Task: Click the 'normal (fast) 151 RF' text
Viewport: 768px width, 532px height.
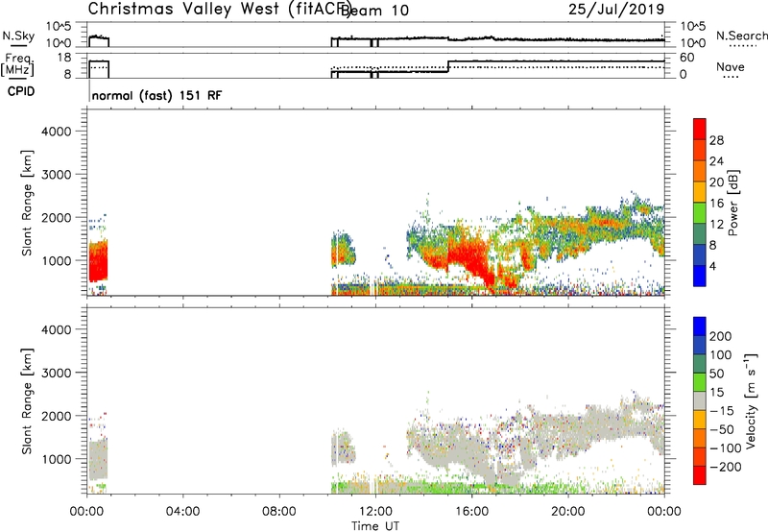Action: [156, 95]
